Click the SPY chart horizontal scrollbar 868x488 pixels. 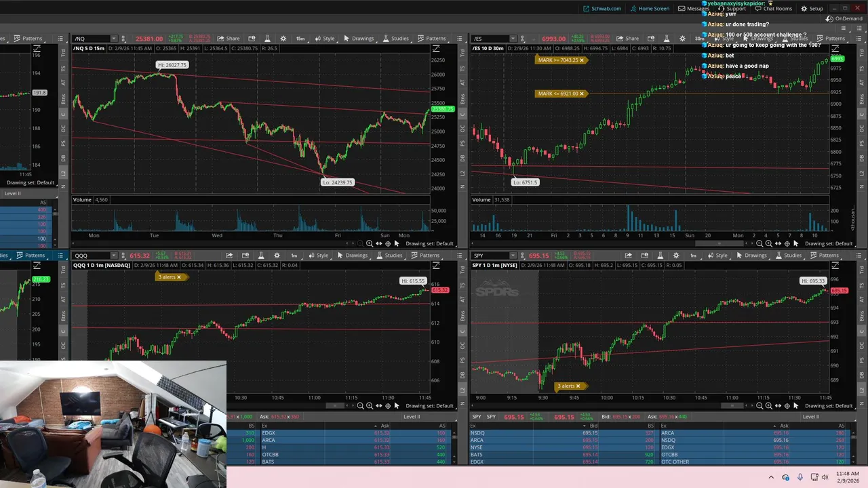coord(734,405)
